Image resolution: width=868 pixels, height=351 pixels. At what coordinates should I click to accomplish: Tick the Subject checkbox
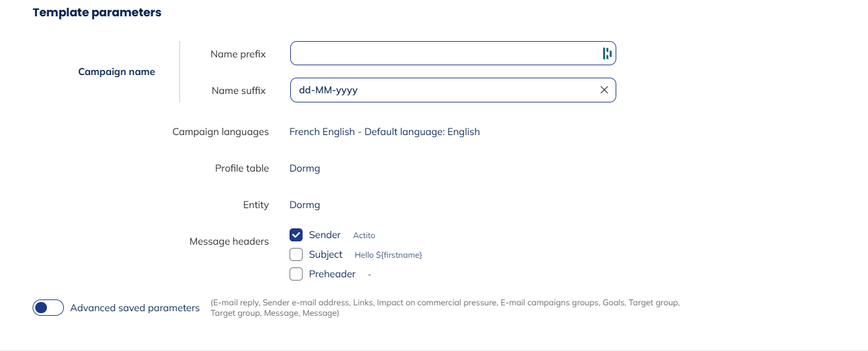click(296, 254)
